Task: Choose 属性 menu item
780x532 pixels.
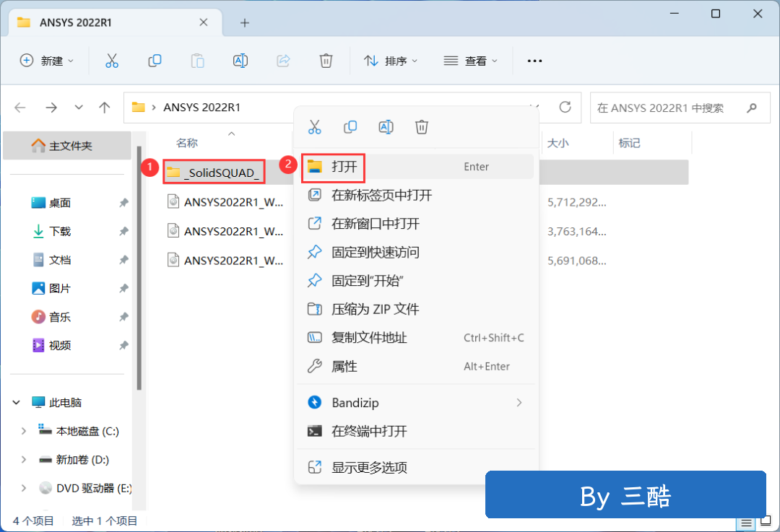Action: (x=416, y=367)
